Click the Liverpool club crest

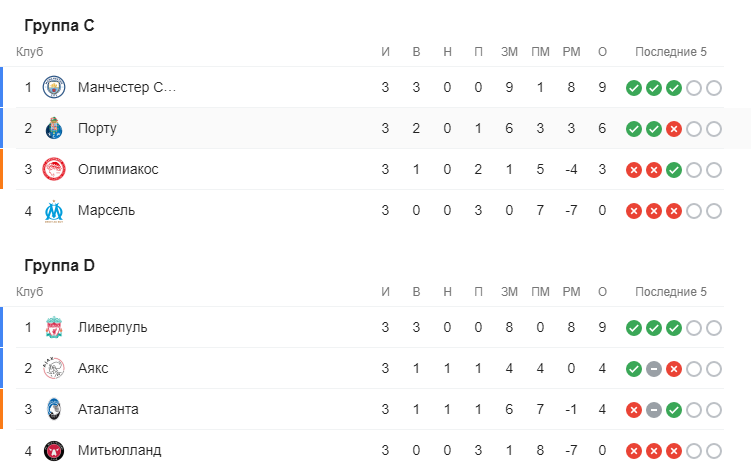pyautogui.click(x=54, y=328)
